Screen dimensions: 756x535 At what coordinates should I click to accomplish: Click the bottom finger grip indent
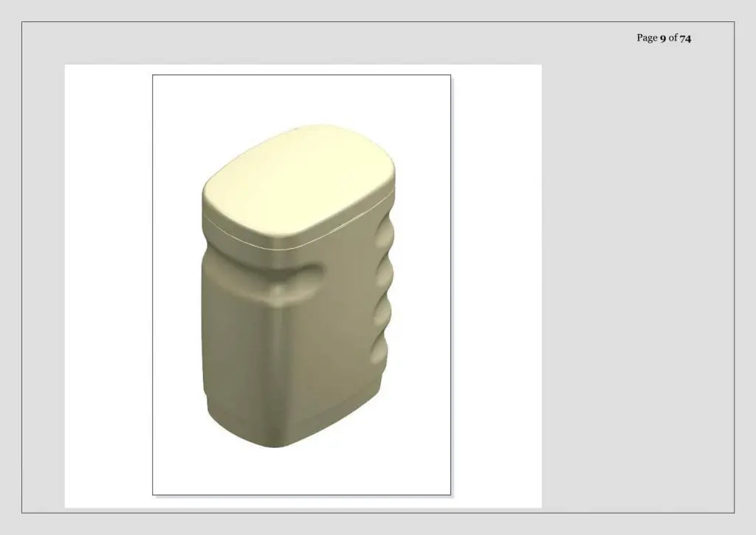click(x=379, y=350)
